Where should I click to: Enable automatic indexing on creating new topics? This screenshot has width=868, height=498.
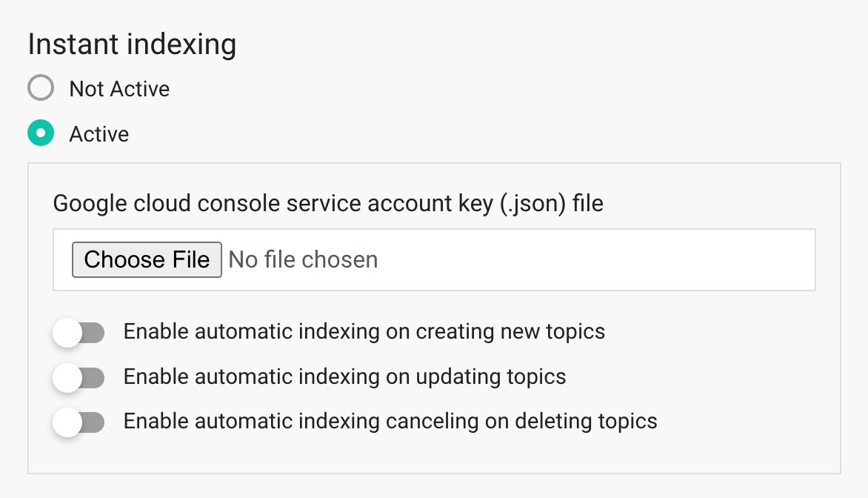pyautogui.click(x=78, y=333)
